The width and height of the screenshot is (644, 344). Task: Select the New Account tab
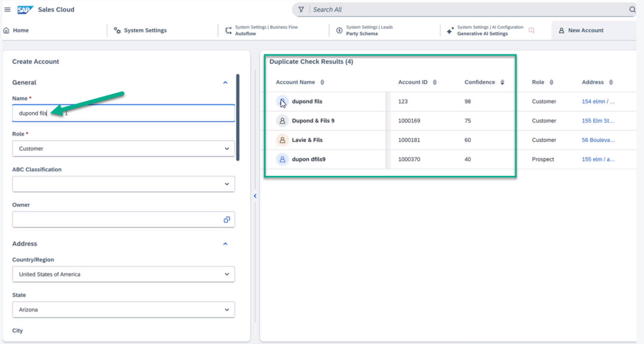pos(581,30)
